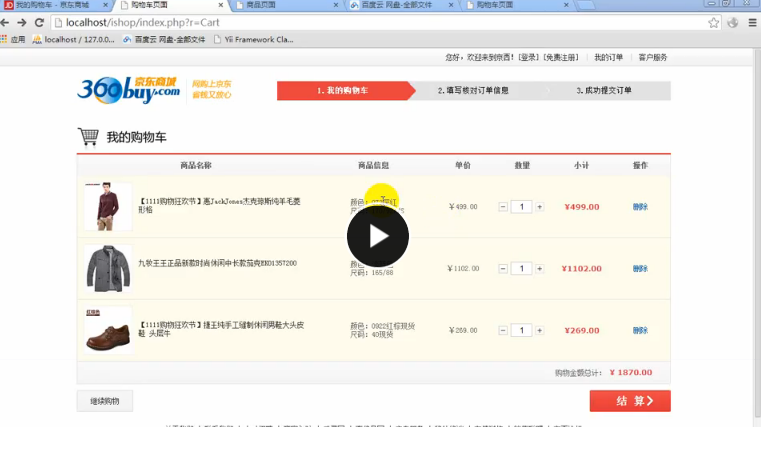Image resolution: width=761 pixels, height=450 pixels.
Task: Click quantity field of the ¥269.00 item
Action: click(521, 330)
